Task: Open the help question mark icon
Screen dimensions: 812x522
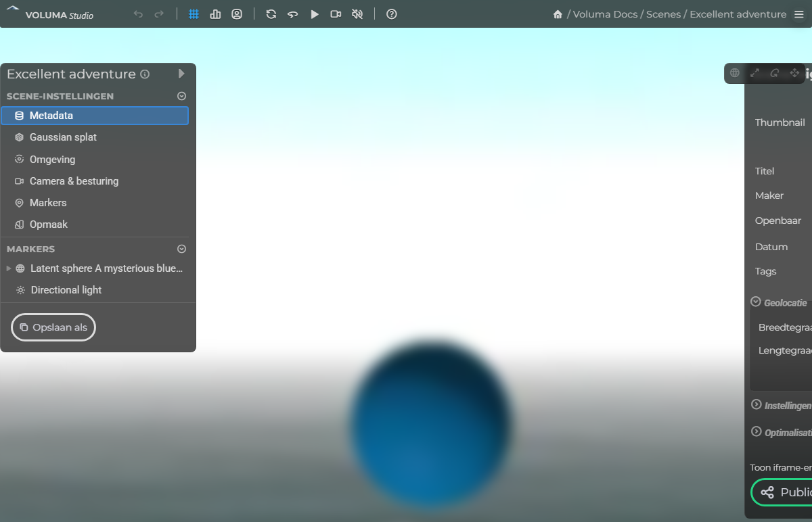Action: (392, 14)
